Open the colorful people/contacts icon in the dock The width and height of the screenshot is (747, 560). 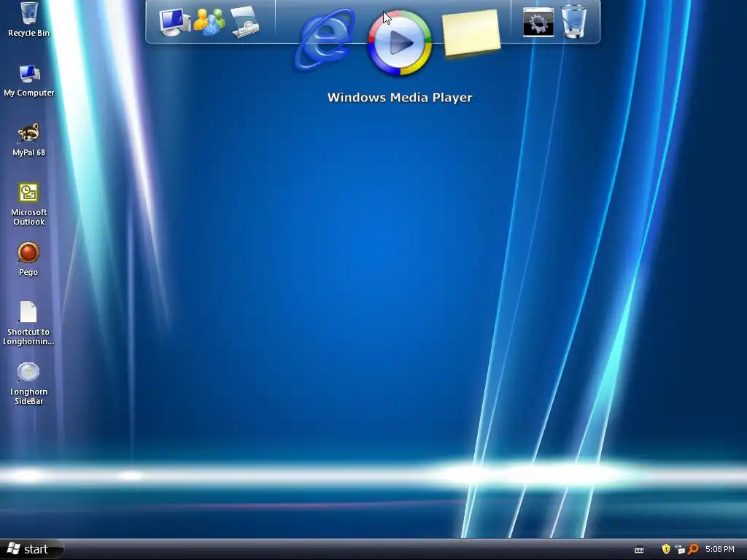pyautogui.click(x=209, y=22)
